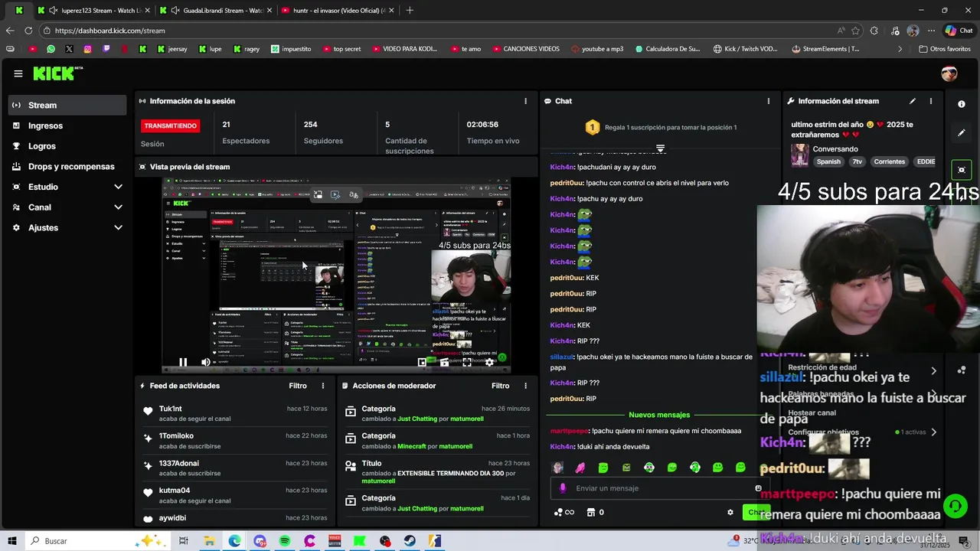Screen dimensions: 980x551
Task: Click the highlighted focus icon on the right rail
Action: pyautogui.click(x=962, y=169)
